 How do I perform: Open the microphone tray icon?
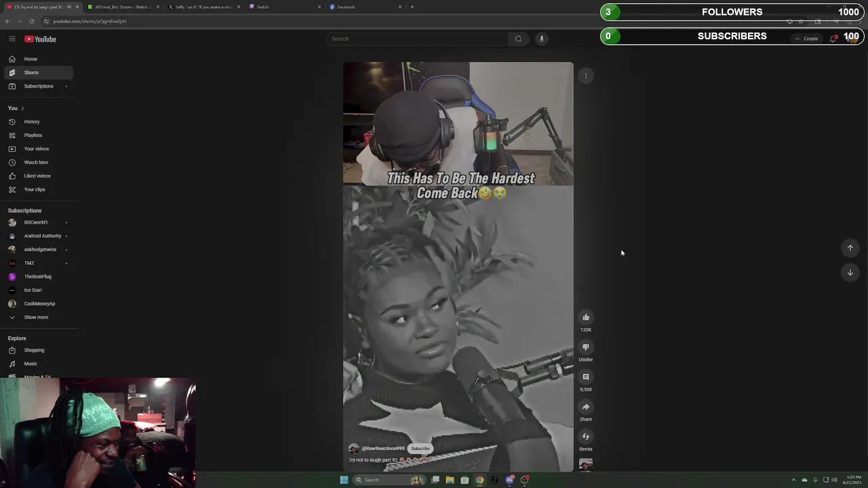coord(815,480)
